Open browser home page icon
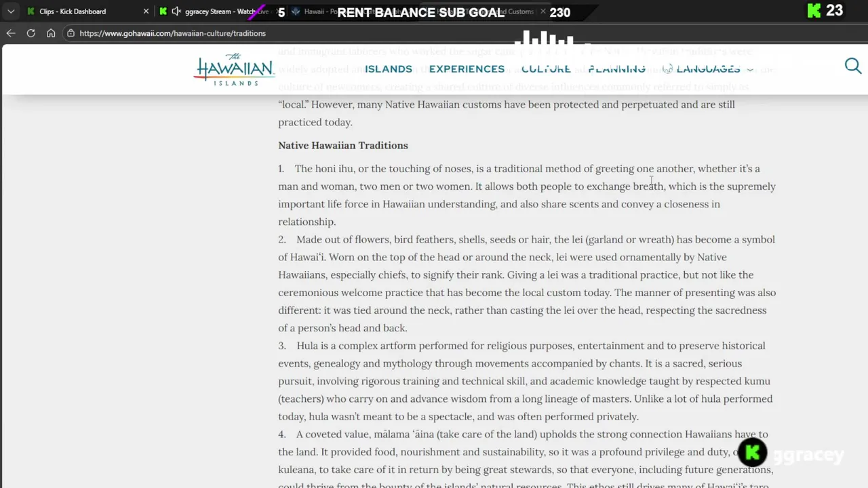This screenshot has height=488, width=868. (51, 33)
